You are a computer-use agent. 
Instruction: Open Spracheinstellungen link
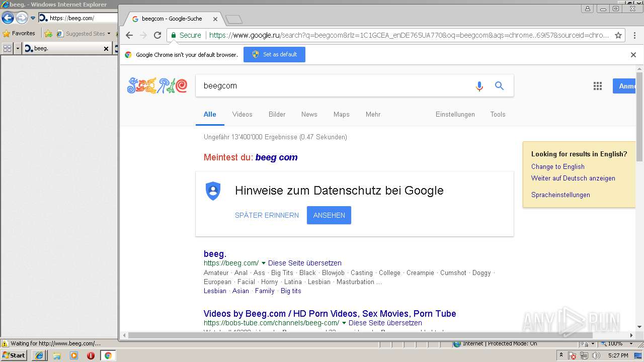coord(560,195)
